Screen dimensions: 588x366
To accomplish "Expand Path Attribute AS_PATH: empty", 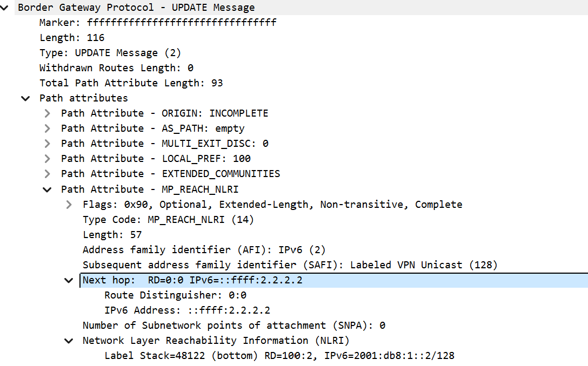I will point(47,128).
